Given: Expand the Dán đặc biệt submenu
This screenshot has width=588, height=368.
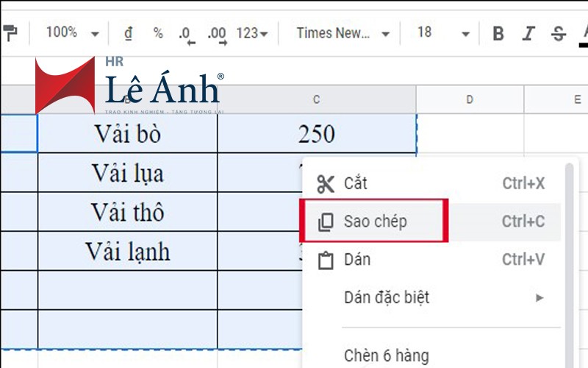Looking at the screenshot, I should 432,298.
